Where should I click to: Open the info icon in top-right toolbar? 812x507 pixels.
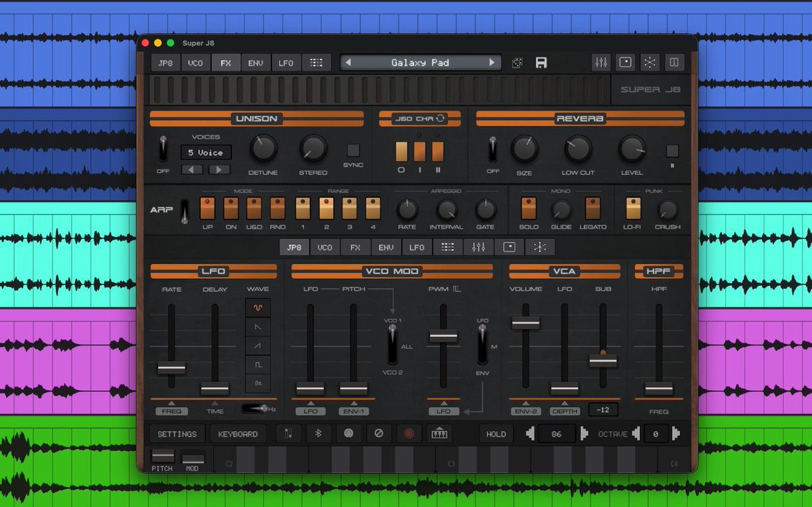[674, 62]
